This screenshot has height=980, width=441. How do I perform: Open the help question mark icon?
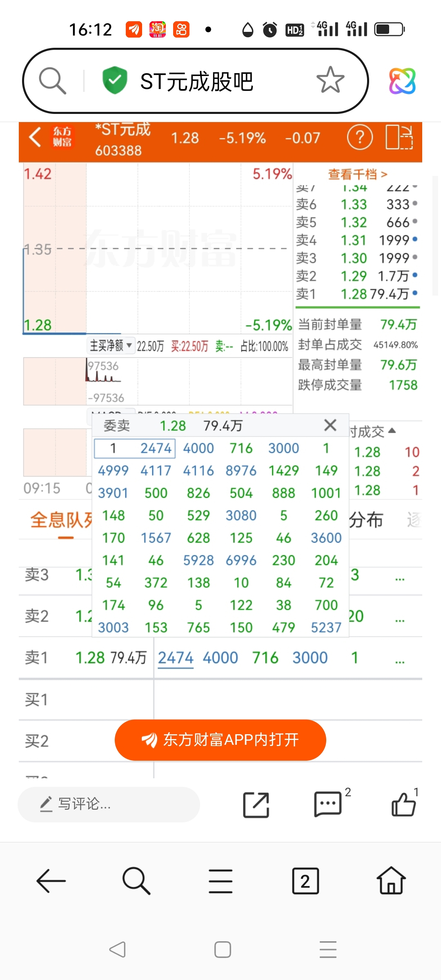pyautogui.click(x=360, y=137)
